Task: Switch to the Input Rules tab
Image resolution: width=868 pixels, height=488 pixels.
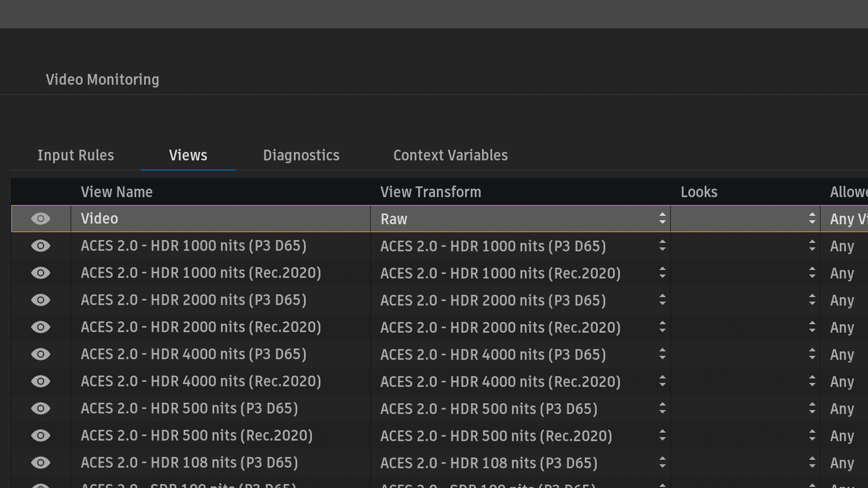Action: pos(76,155)
